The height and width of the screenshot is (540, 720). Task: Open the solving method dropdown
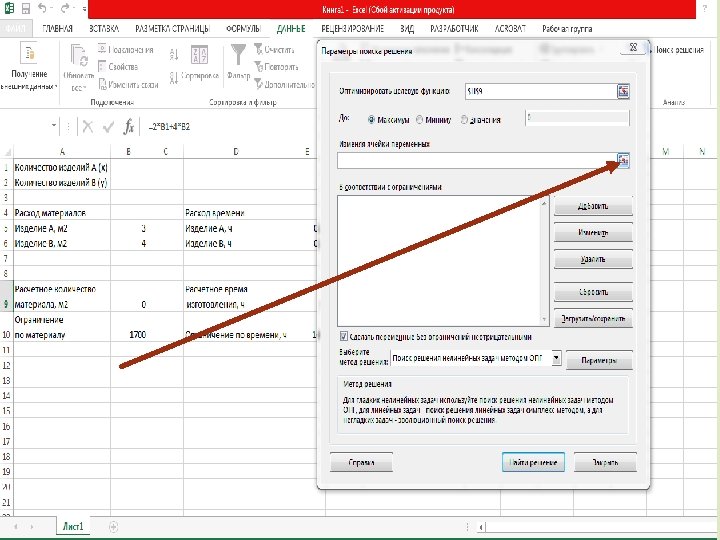coord(556,358)
